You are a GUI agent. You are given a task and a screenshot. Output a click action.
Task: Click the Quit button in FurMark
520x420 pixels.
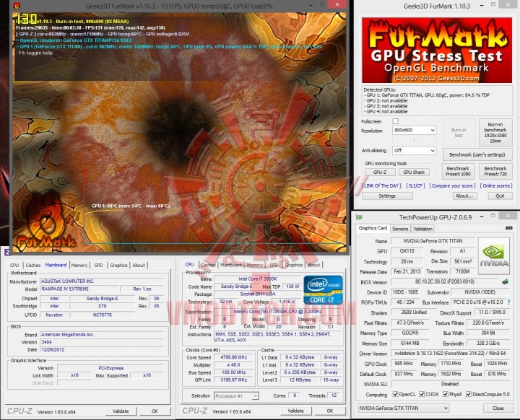click(x=500, y=196)
